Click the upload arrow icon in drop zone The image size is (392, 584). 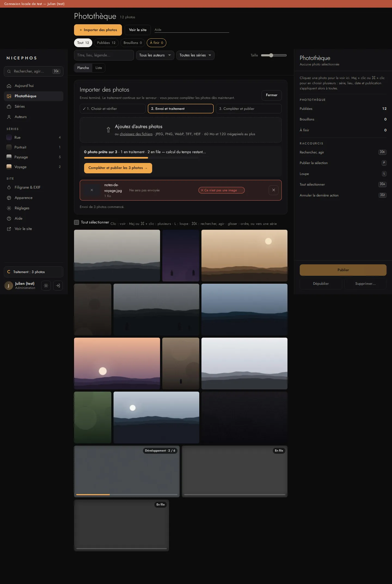108,130
